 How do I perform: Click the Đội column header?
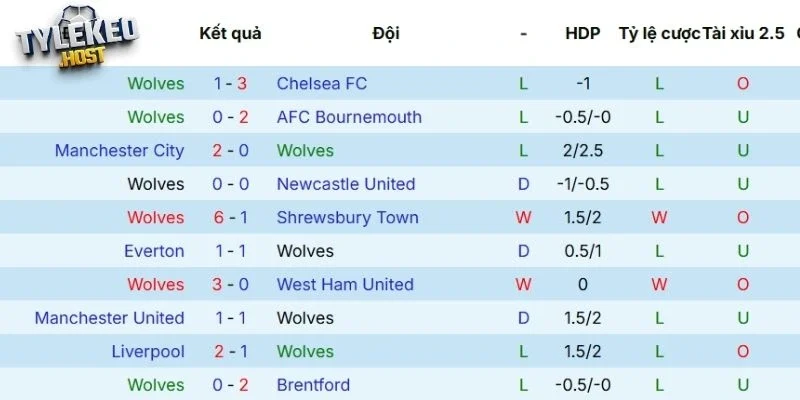pos(385,33)
